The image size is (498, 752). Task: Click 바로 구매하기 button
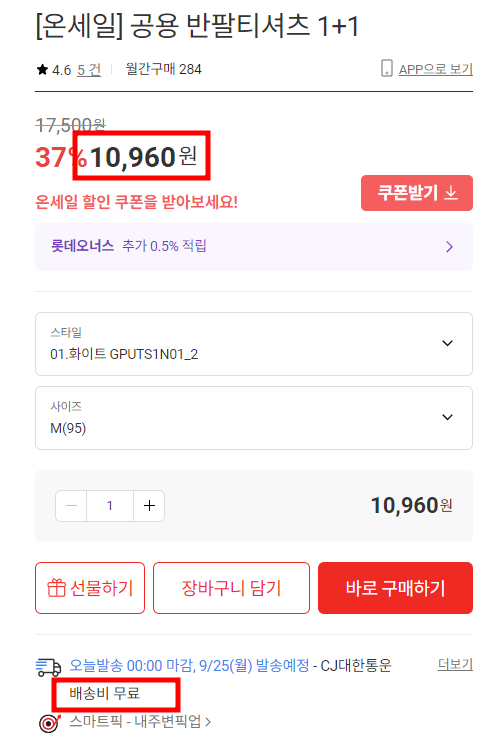(395, 588)
